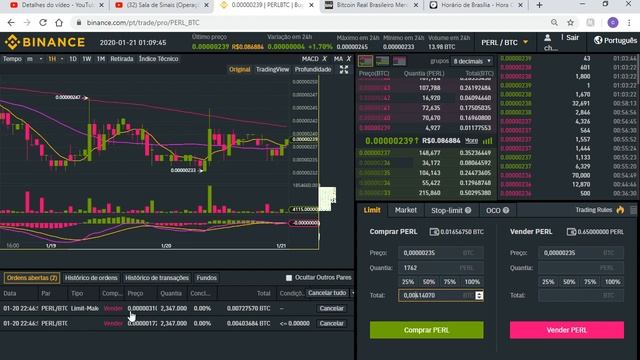The image size is (640, 360).
Task: Select Original chart view
Action: tap(240, 70)
